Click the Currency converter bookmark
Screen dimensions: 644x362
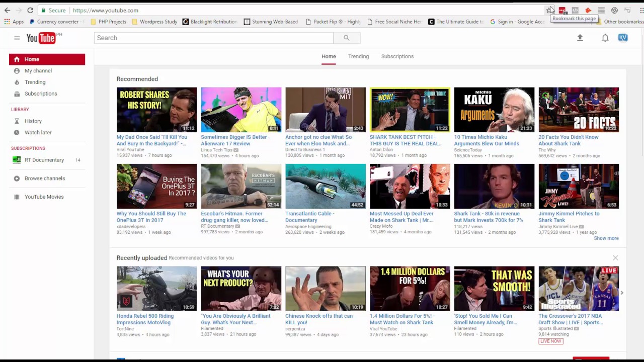point(57,22)
